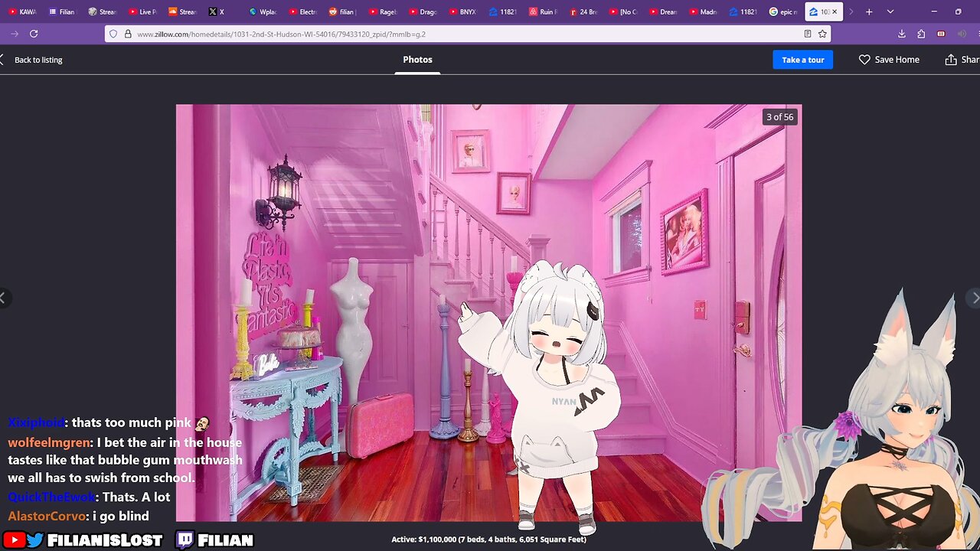Click the main pink hallway photo

click(488, 313)
